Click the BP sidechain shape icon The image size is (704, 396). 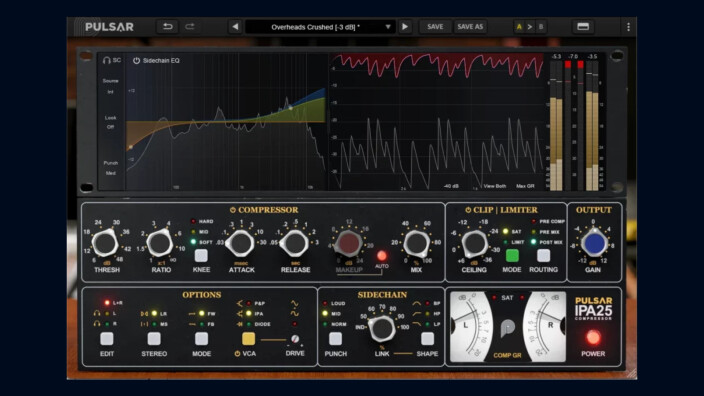(x=417, y=304)
